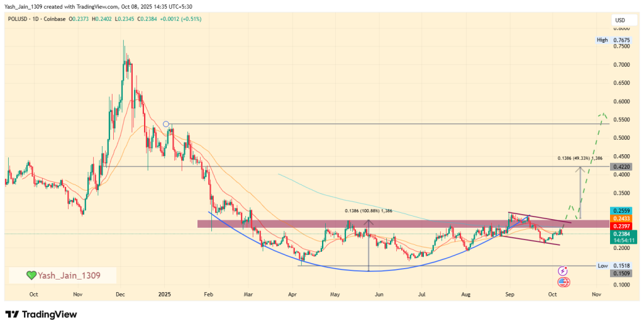Click the Yash_Jain_1309 watermark label

coord(69,275)
